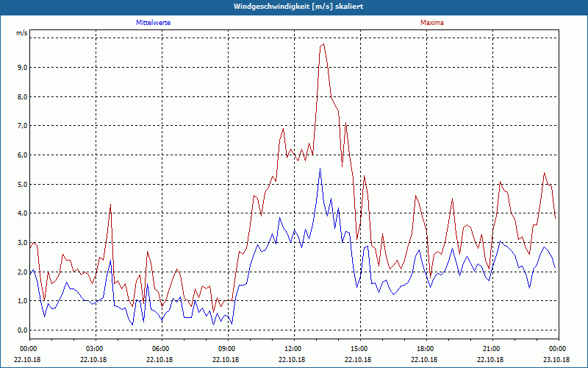
Task: Click the 09:00 time axis label
Action: coord(226,349)
